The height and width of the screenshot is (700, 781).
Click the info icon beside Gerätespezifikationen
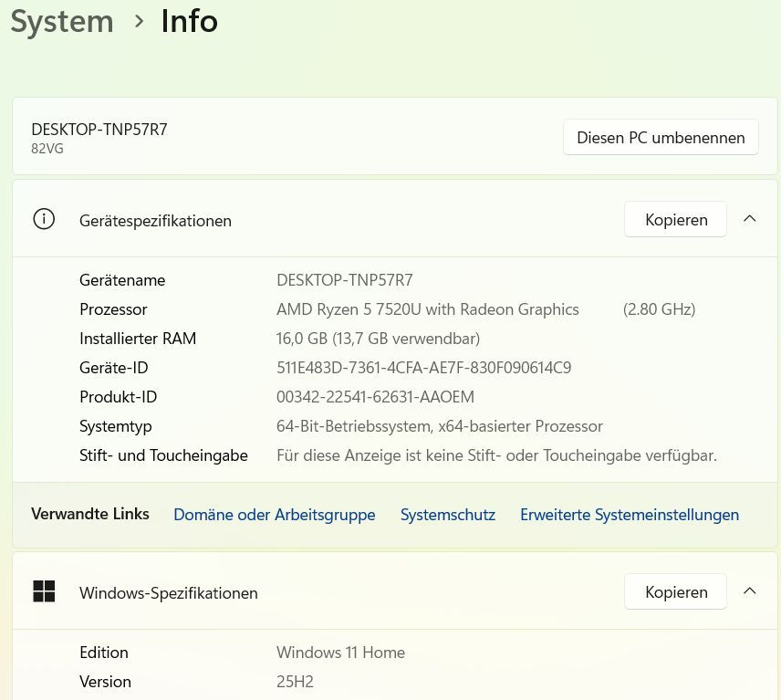click(x=44, y=219)
